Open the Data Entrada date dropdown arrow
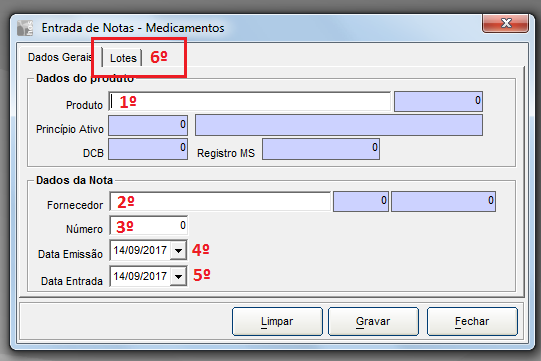Viewport: 541px width, 361px height. pos(178,276)
